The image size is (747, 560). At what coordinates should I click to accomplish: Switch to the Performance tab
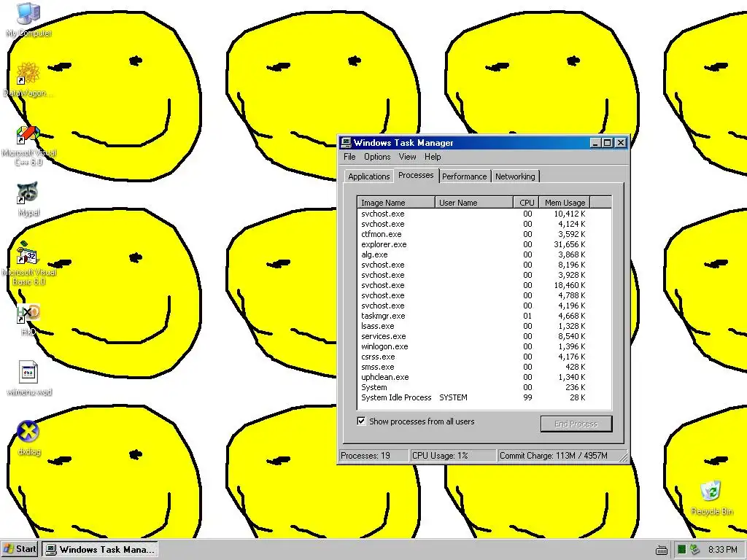465,176
